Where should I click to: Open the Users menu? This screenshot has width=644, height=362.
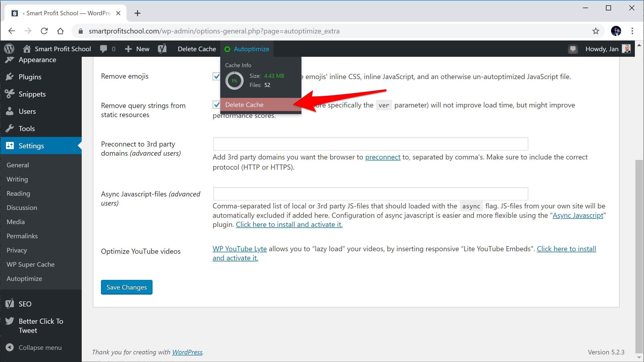[x=41, y=111]
